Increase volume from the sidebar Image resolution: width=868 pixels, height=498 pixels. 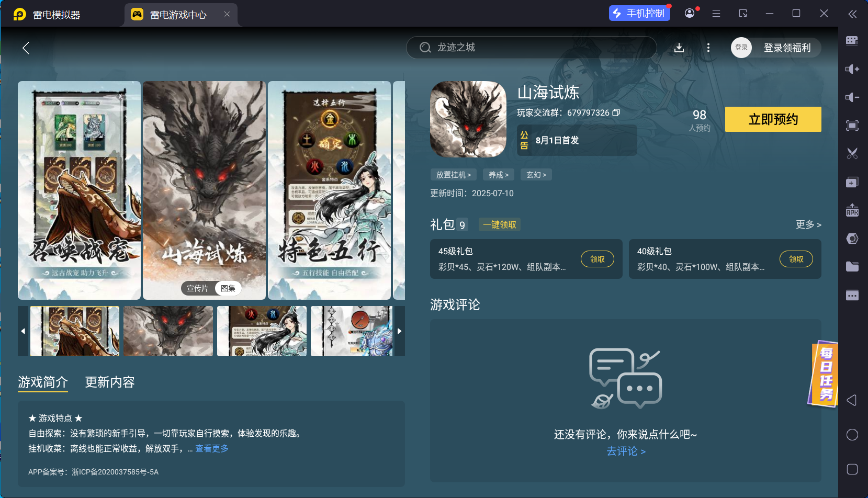click(x=852, y=69)
